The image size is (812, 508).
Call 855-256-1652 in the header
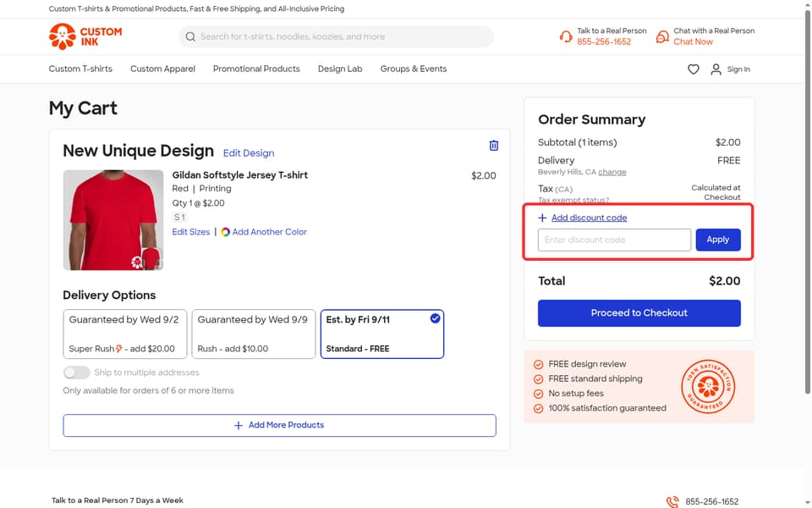tap(604, 42)
